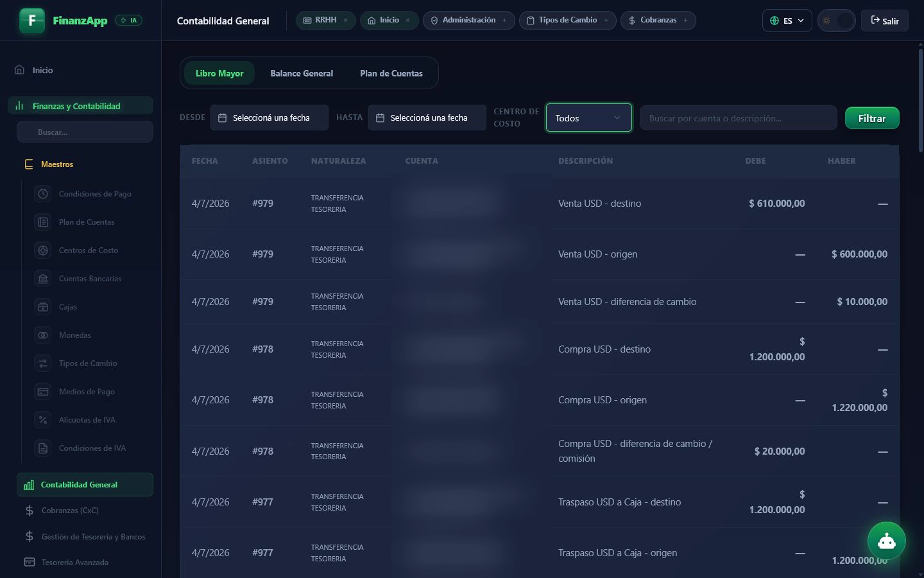924x578 pixels.
Task: Open the Cobranzas top tab
Action: pyautogui.click(x=658, y=21)
